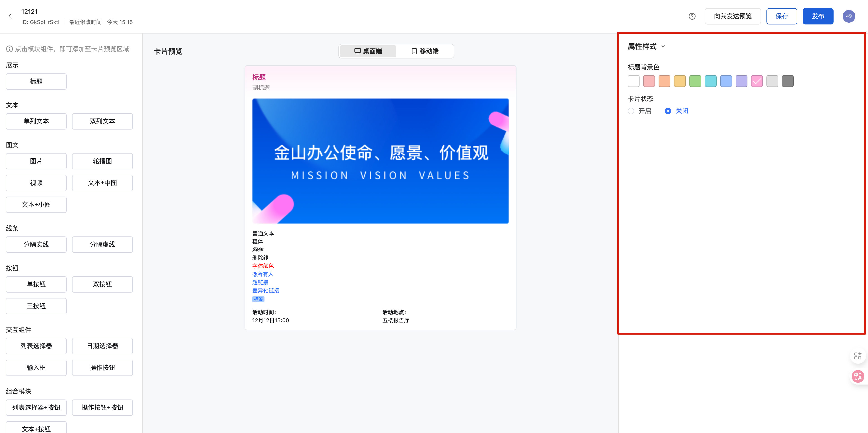The height and width of the screenshot is (433, 868).
Task: Click the AI component templates icon at bottom right
Action: coord(858,356)
